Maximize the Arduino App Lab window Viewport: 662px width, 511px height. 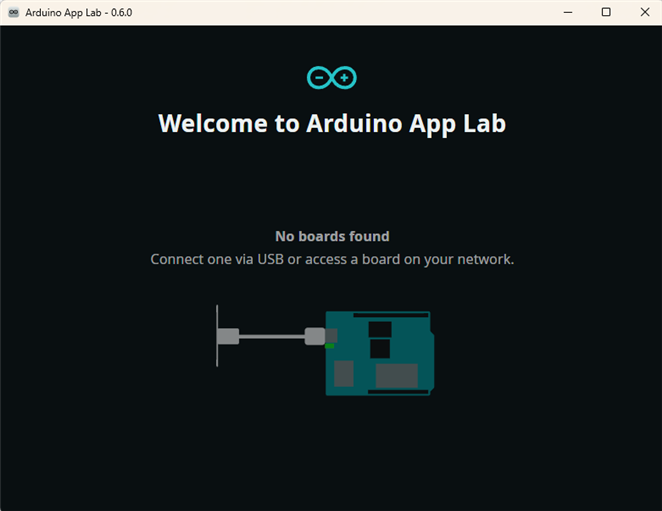point(606,12)
